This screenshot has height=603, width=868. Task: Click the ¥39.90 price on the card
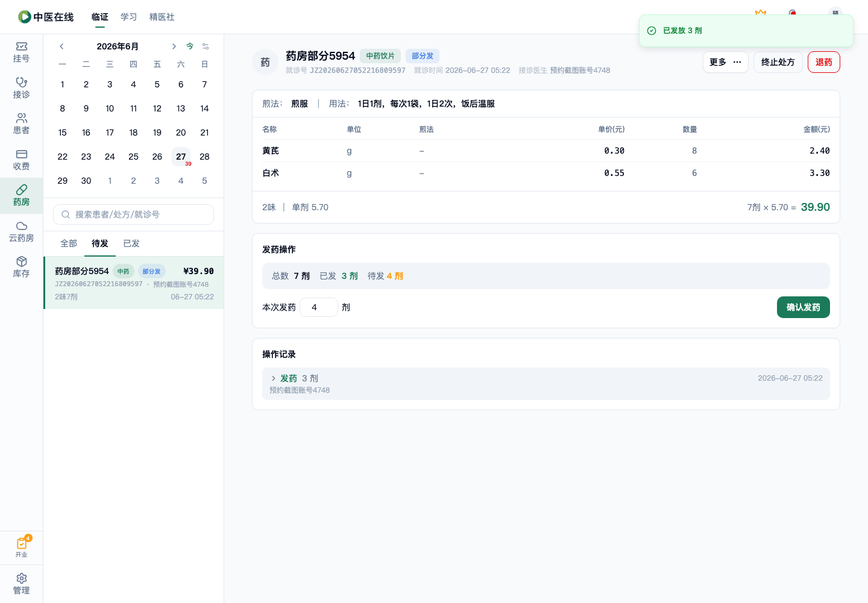(x=198, y=271)
